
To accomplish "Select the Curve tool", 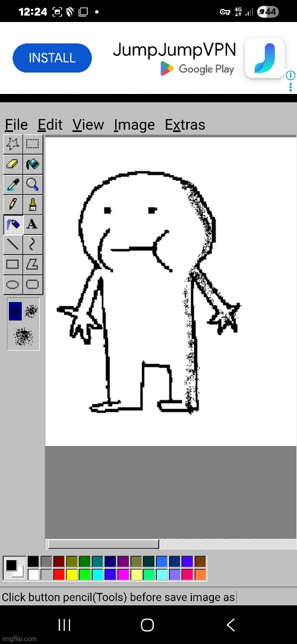I will click(33, 244).
